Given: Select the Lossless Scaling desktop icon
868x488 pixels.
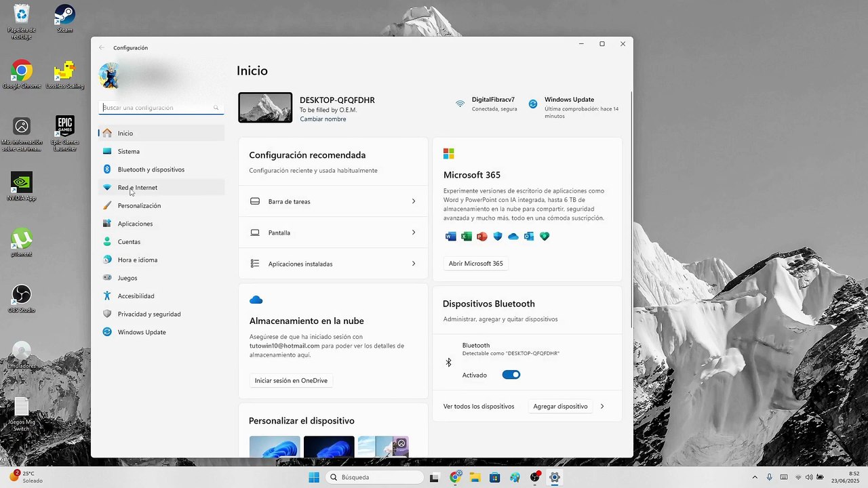Looking at the screenshot, I should pyautogui.click(x=64, y=75).
